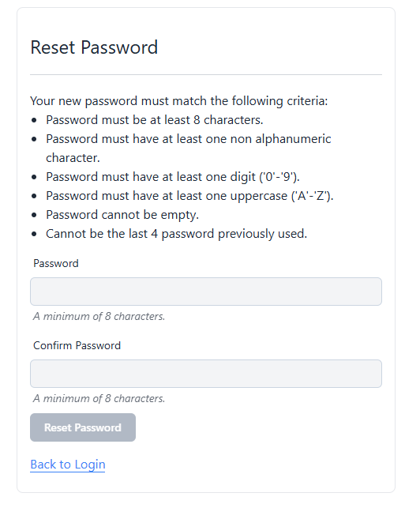Select the Reset Password page heading
420x508 pixels.
[94, 47]
